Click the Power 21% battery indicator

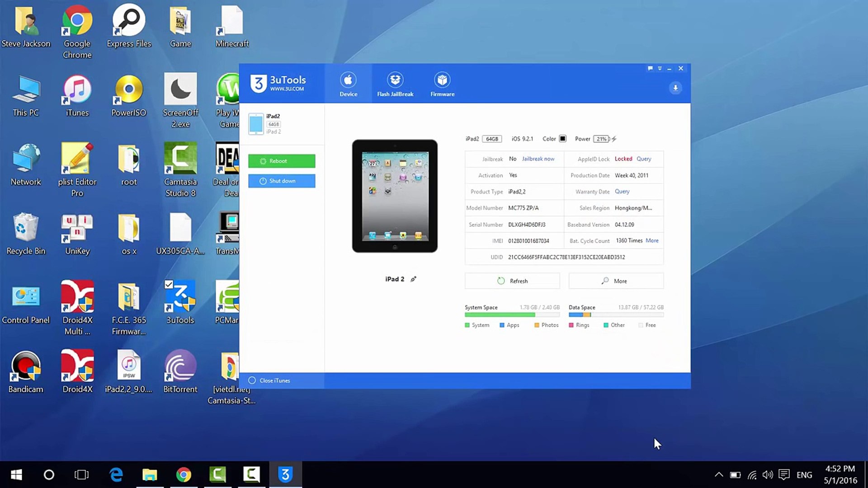click(x=602, y=139)
